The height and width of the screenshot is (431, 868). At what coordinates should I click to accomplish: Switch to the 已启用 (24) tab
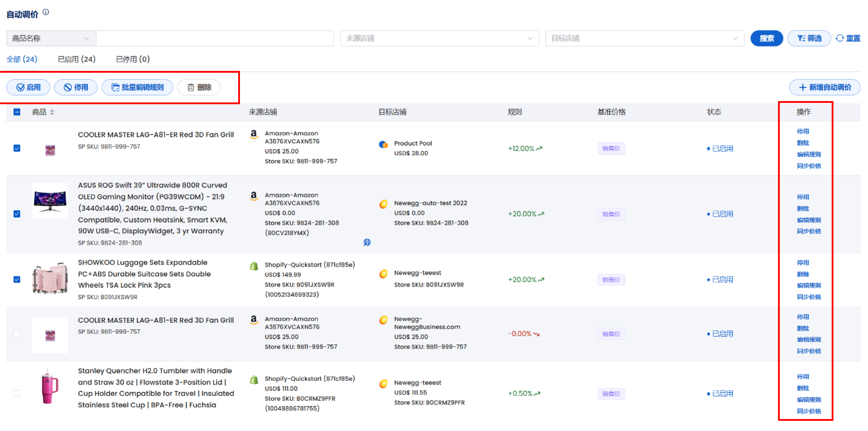click(x=76, y=59)
